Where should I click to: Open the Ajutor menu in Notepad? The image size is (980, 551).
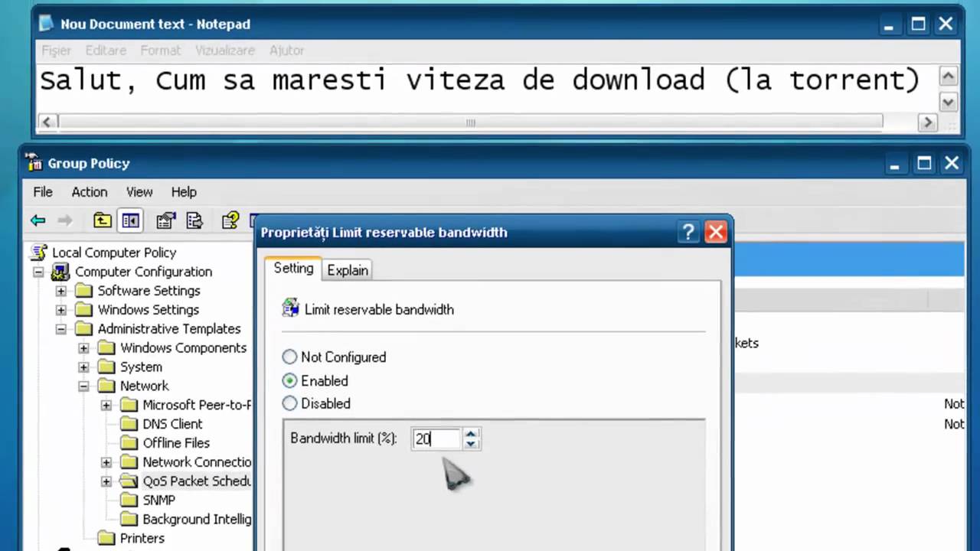[287, 51]
